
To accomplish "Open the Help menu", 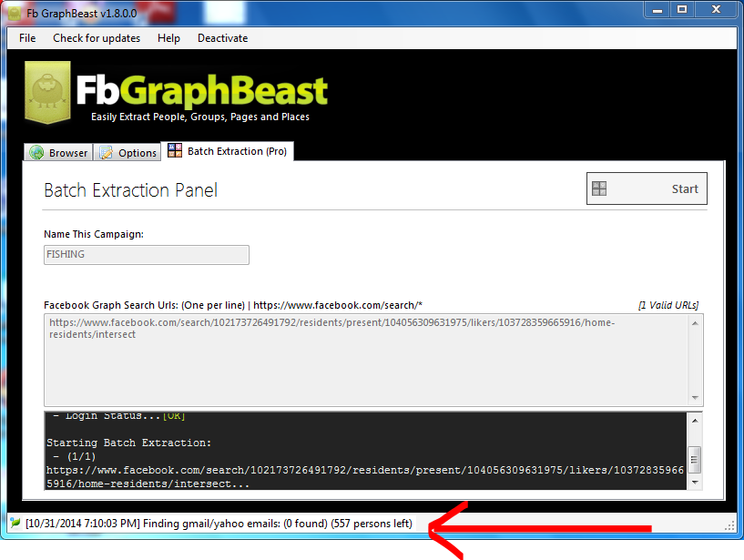I will [x=168, y=38].
